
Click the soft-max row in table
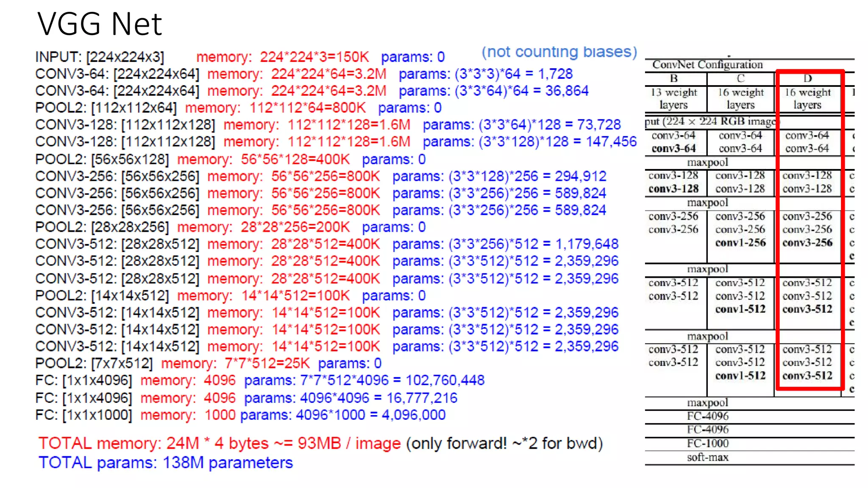click(x=707, y=457)
